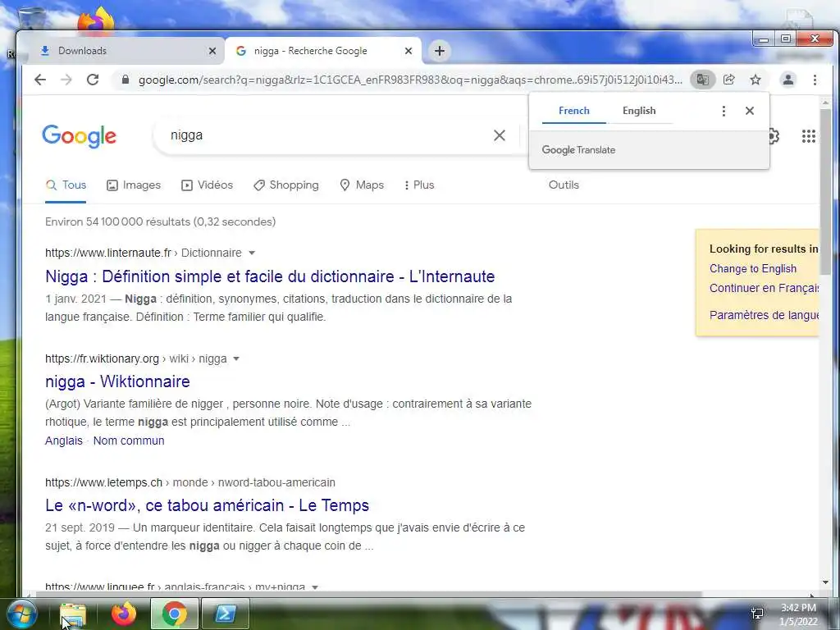Open the Chrome profile avatar icon
840x630 pixels.
pyautogui.click(x=788, y=80)
